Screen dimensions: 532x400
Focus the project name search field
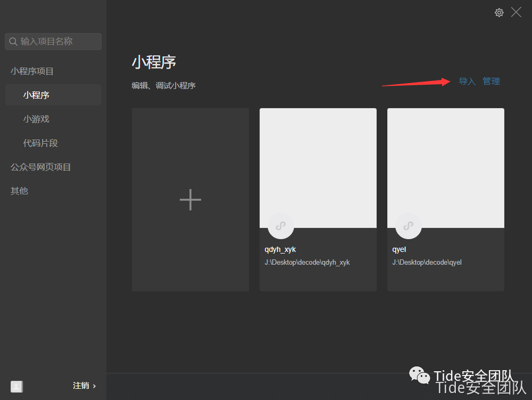[x=53, y=42]
